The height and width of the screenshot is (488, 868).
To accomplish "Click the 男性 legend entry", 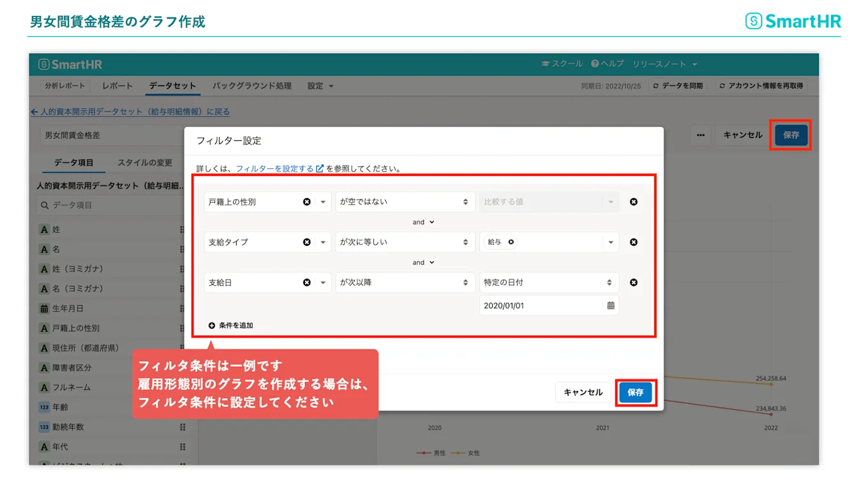I will pyautogui.click(x=432, y=453).
